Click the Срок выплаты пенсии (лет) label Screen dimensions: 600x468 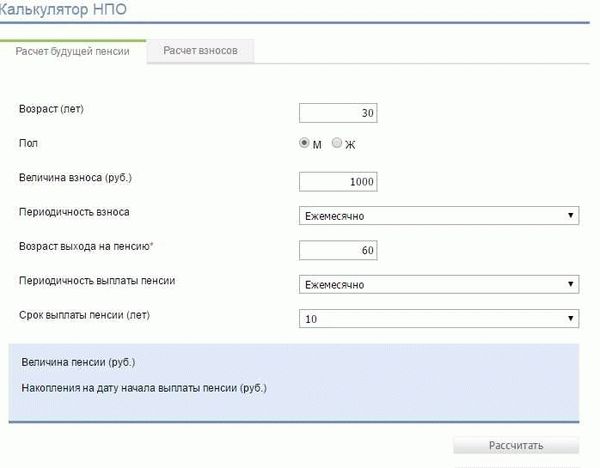pyautogui.click(x=85, y=315)
